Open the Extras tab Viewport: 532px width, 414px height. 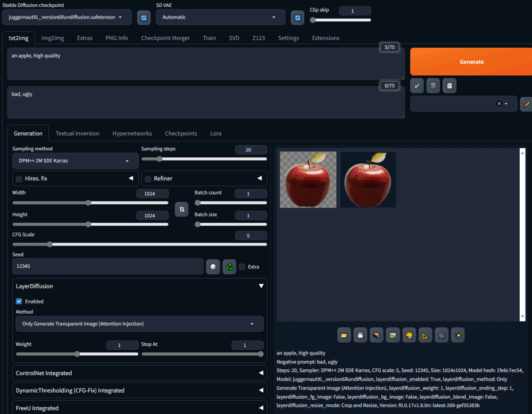[85, 38]
